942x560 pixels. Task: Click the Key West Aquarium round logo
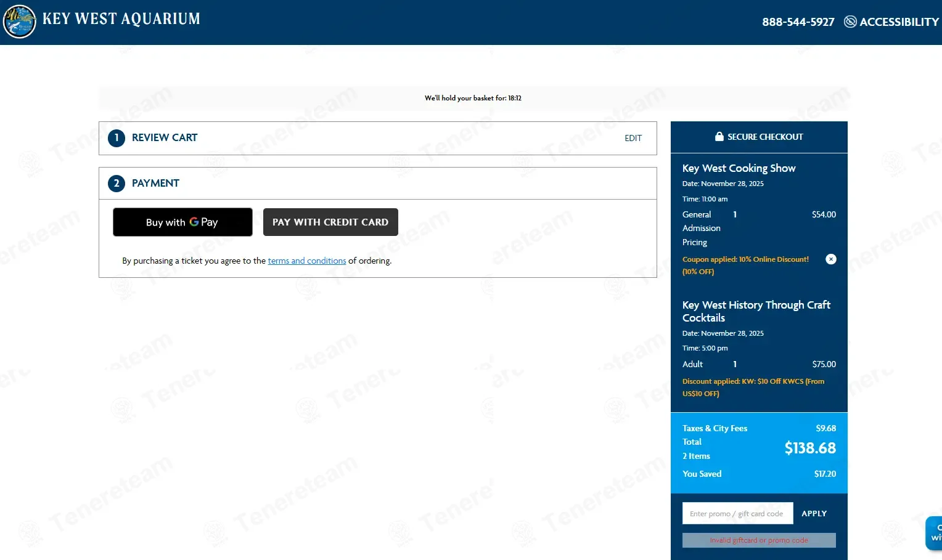click(x=20, y=22)
